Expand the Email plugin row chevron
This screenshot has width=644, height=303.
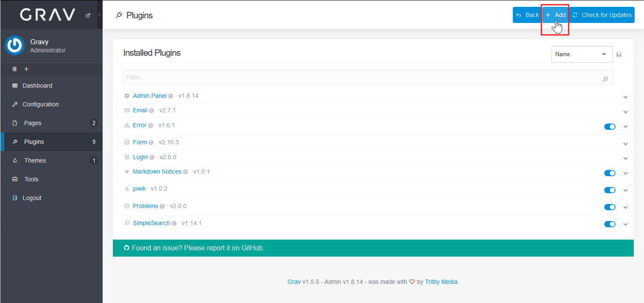(x=625, y=111)
